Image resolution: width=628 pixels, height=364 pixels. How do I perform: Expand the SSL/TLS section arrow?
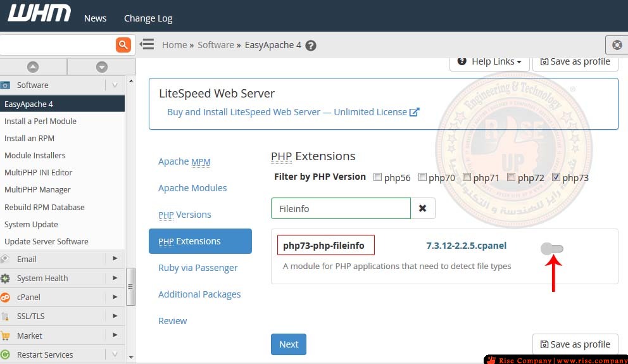(115, 315)
